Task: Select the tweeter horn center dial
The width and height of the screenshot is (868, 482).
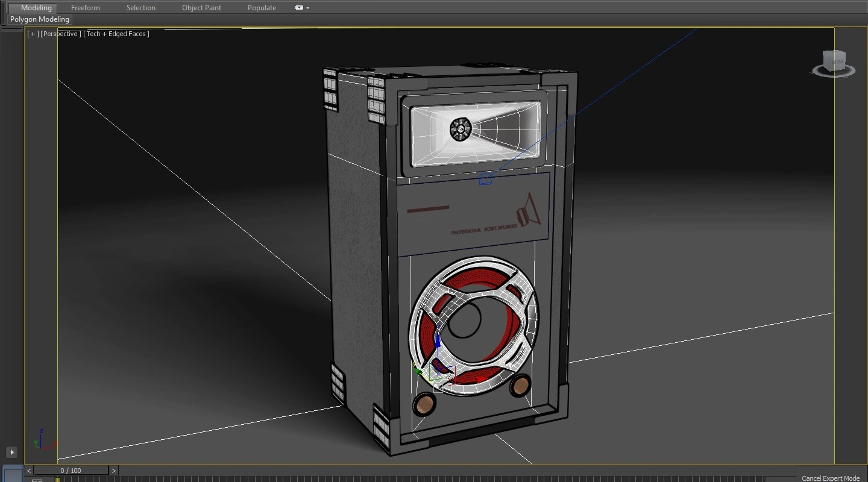Action: (x=461, y=129)
